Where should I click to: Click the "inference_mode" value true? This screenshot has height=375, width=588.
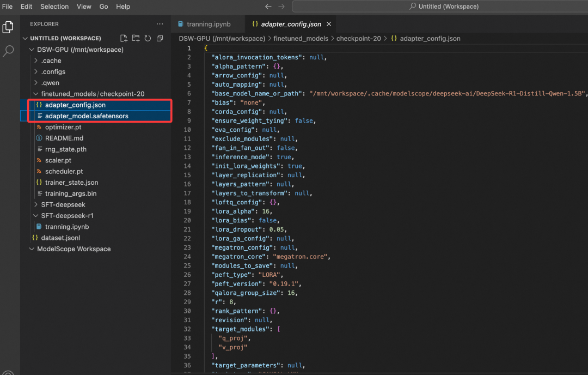click(x=284, y=157)
